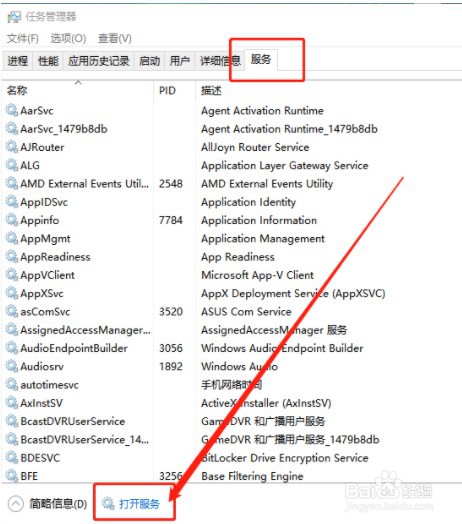Click the gear icon next to AudioEndpointBuilder
The image size is (462, 524).
[x=12, y=348]
